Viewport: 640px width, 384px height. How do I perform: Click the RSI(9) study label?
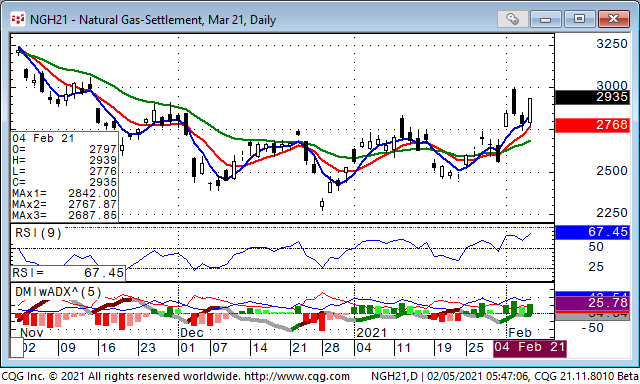point(38,233)
